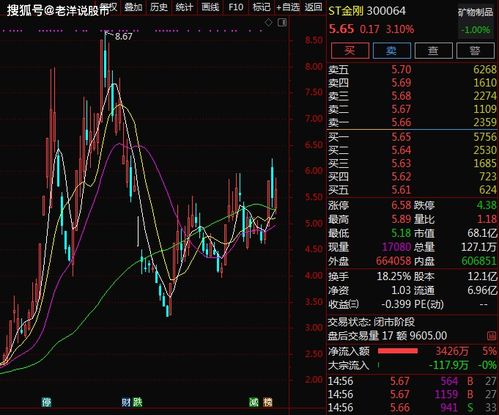Click the 内盘 606851 value

click(479, 261)
